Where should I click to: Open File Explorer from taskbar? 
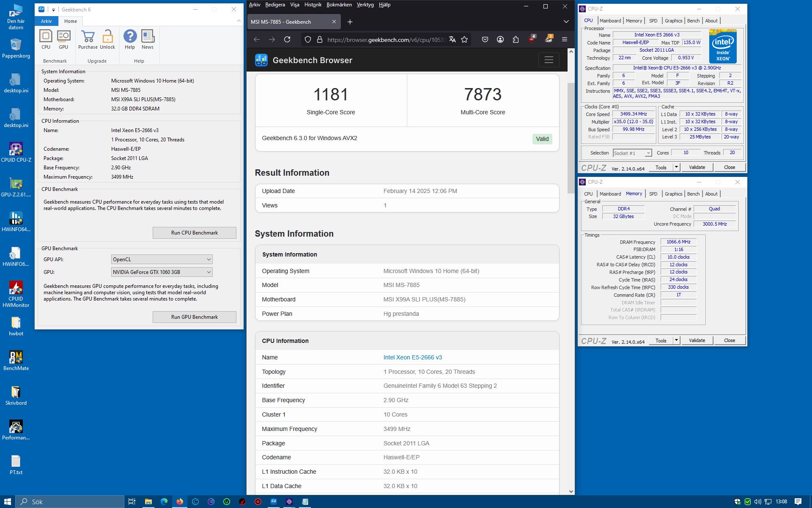click(x=148, y=502)
